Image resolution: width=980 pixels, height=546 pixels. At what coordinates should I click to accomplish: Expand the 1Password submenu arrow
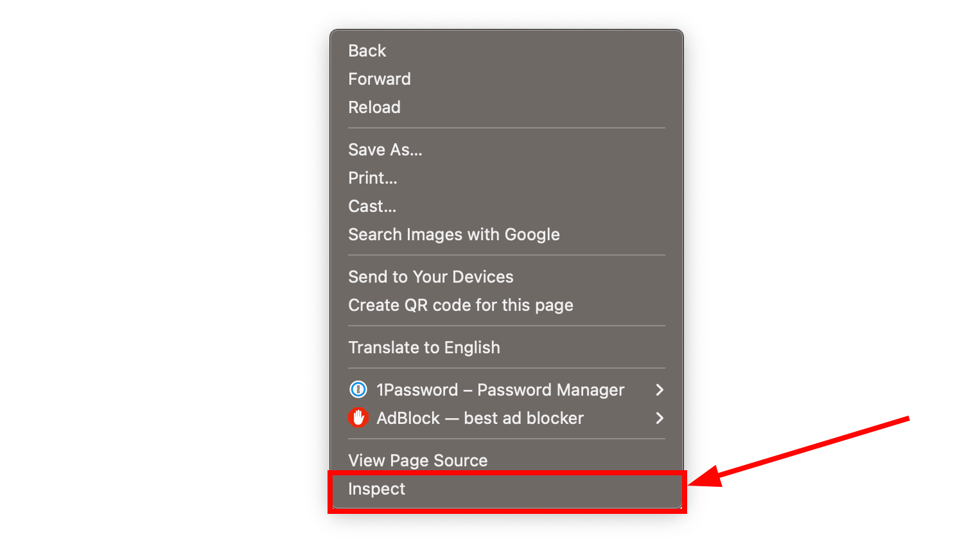pos(659,390)
